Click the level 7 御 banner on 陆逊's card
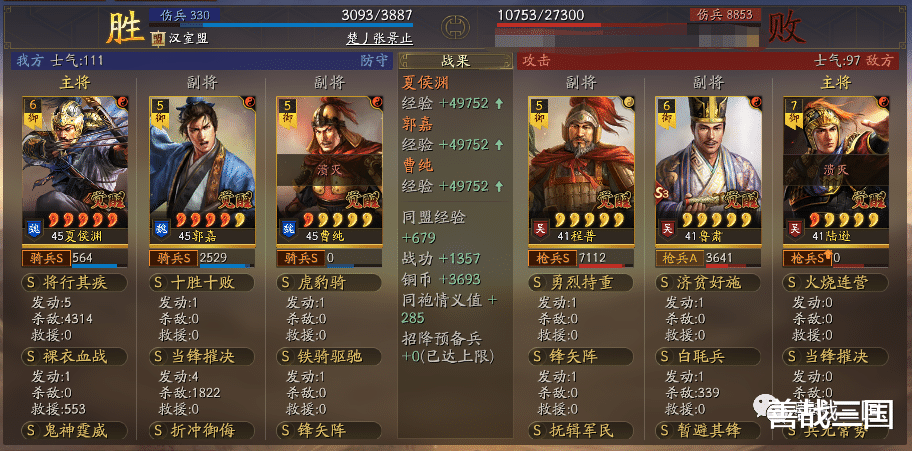912x451 pixels. [x=794, y=113]
